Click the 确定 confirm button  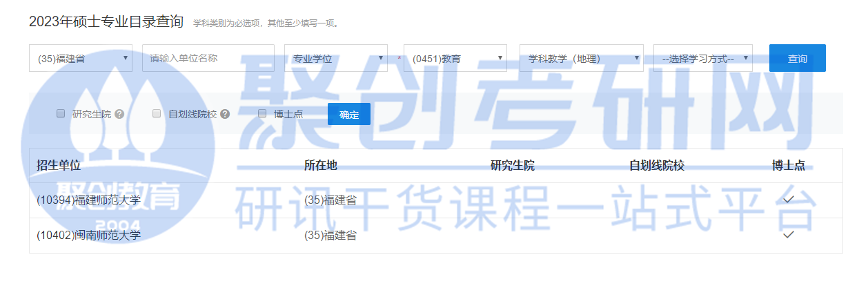349,114
